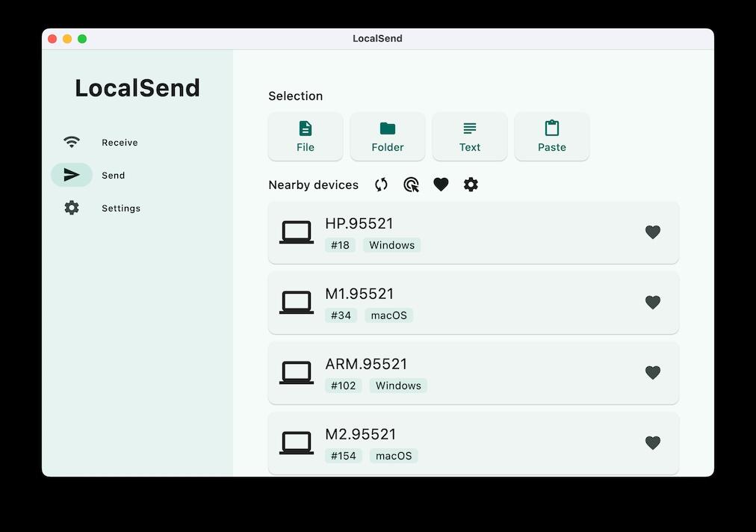Select the Folder button

[388, 137]
